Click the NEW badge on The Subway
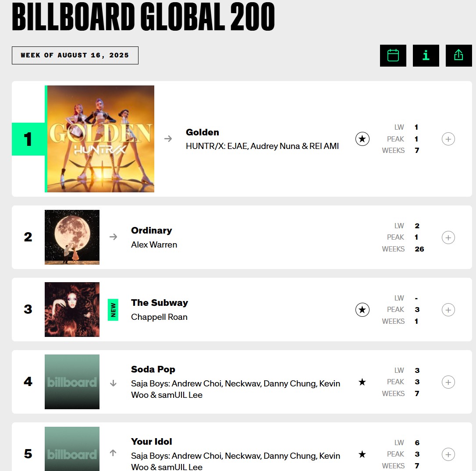The image size is (476, 471). [x=113, y=310]
